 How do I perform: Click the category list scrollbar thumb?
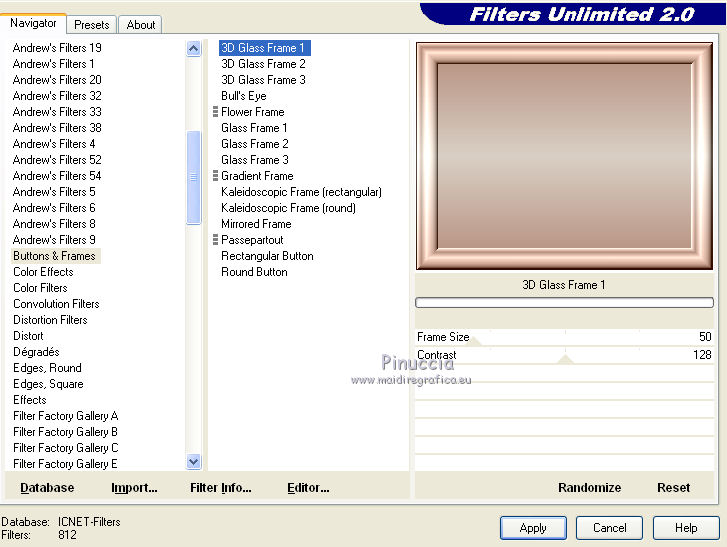click(x=193, y=178)
